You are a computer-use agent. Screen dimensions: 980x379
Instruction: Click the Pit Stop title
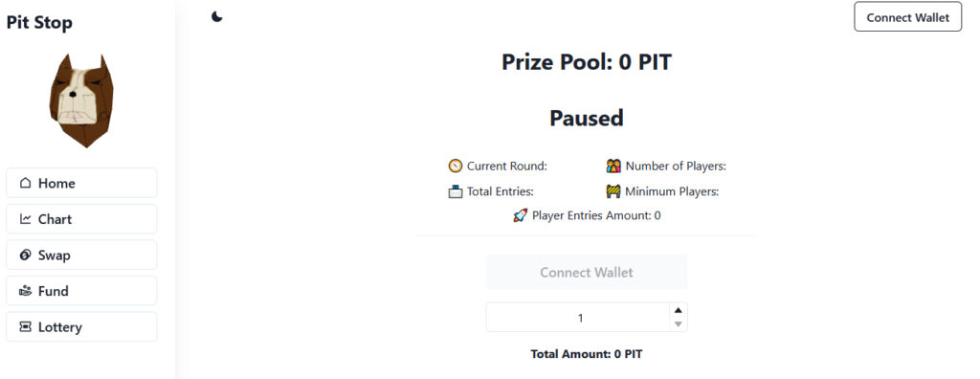click(x=39, y=23)
